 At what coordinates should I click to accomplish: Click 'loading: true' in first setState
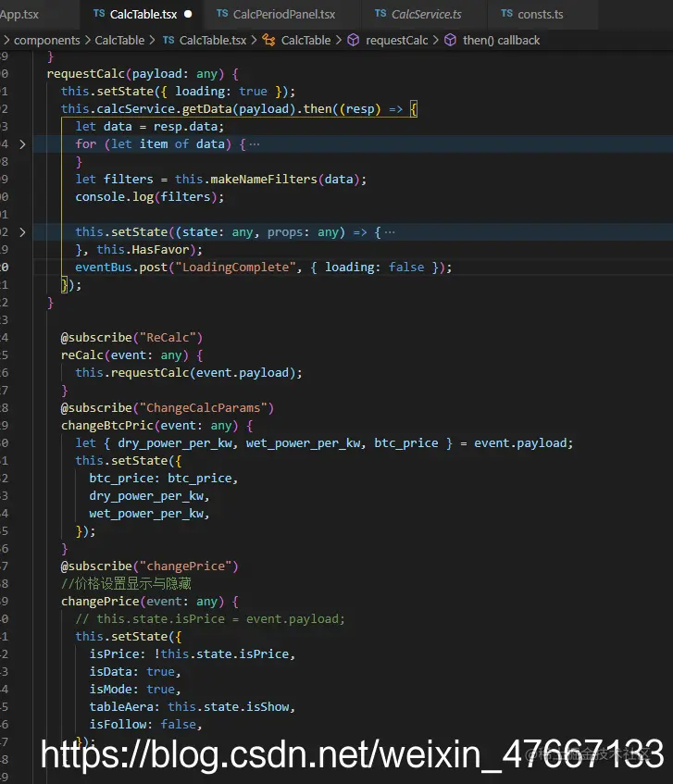click(221, 92)
